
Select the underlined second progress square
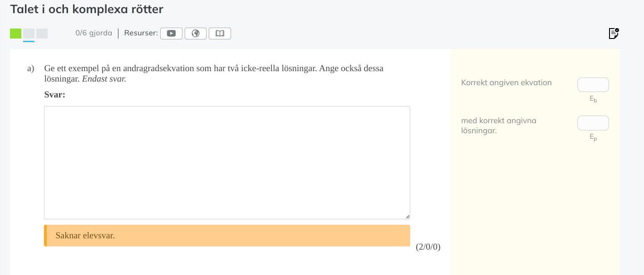coord(29,34)
